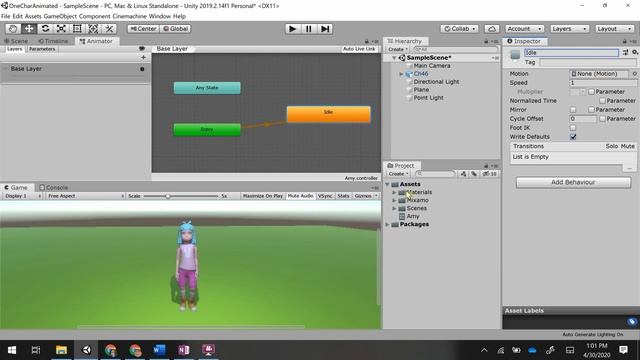Open Windows Start menu

point(12,350)
